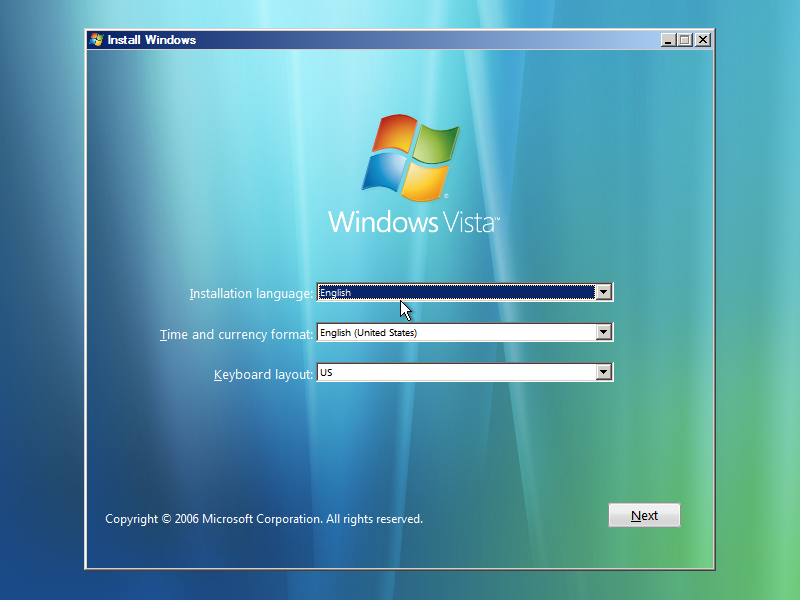
Task: Open the Keyboard layout dropdown arrow
Action: click(605, 371)
